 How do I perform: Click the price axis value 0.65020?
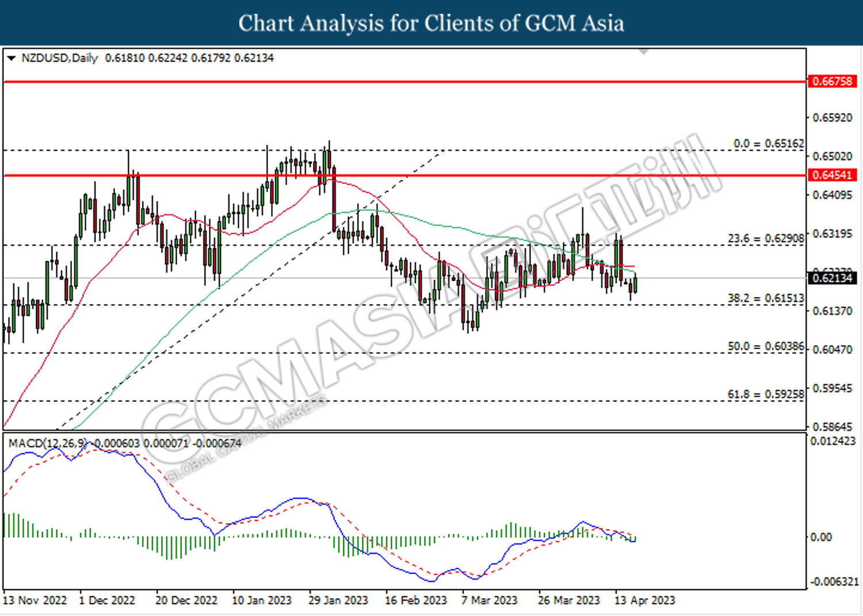click(x=832, y=156)
